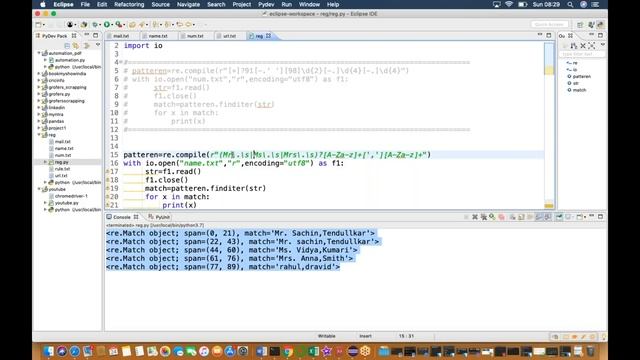Click Sort icon in Outline panel
This screenshot has height=360, width=640.
(574, 45)
